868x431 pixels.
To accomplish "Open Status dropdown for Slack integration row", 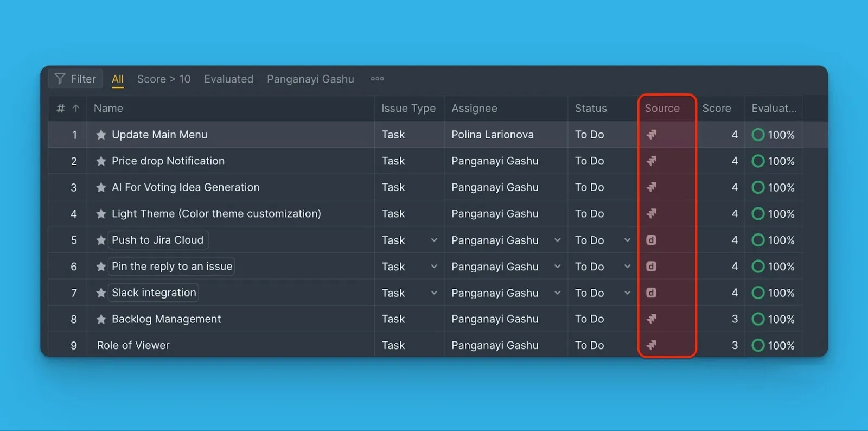I will [x=627, y=293].
